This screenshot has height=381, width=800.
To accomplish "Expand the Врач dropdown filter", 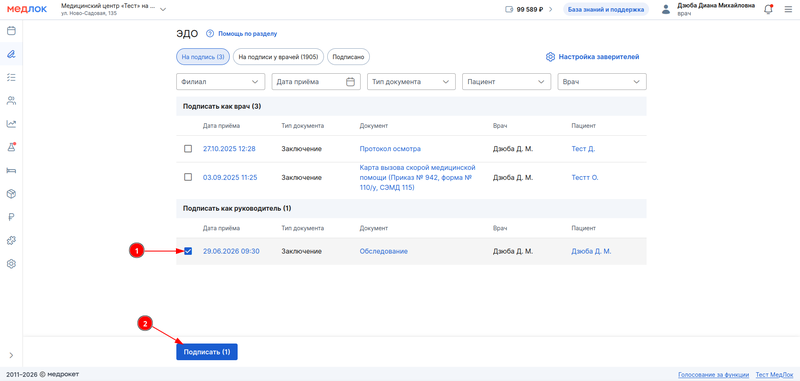I will [x=602, y=82].
